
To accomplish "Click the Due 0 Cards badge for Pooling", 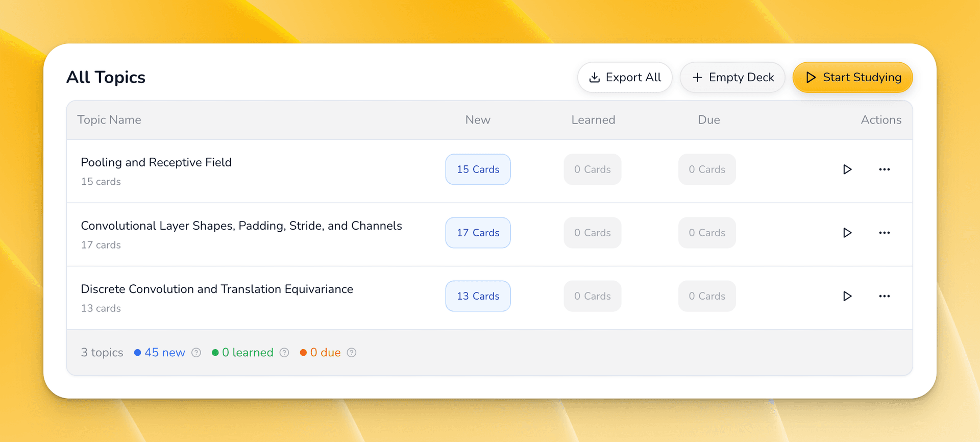I will [707, 169].
